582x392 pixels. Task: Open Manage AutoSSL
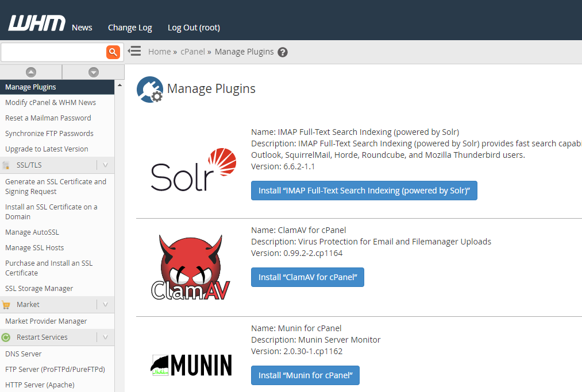tap(32, 232)
